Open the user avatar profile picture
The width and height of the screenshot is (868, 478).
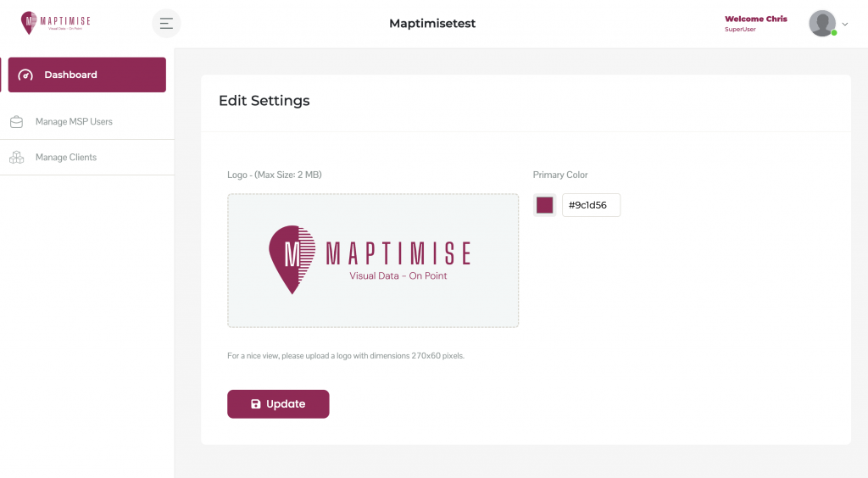[822, 24]
